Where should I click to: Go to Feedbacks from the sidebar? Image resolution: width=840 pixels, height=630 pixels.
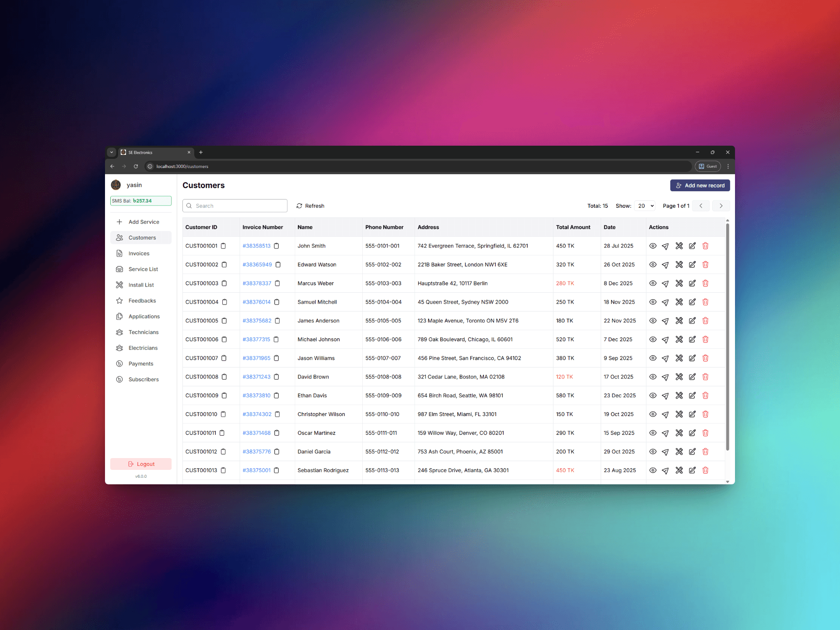tap(142, 301)
